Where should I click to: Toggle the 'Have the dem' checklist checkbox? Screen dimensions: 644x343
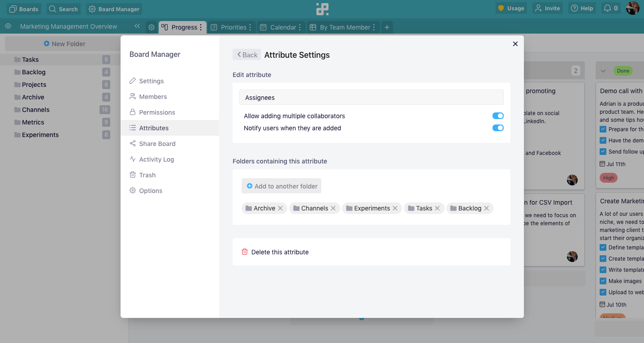tap(603, 141)
